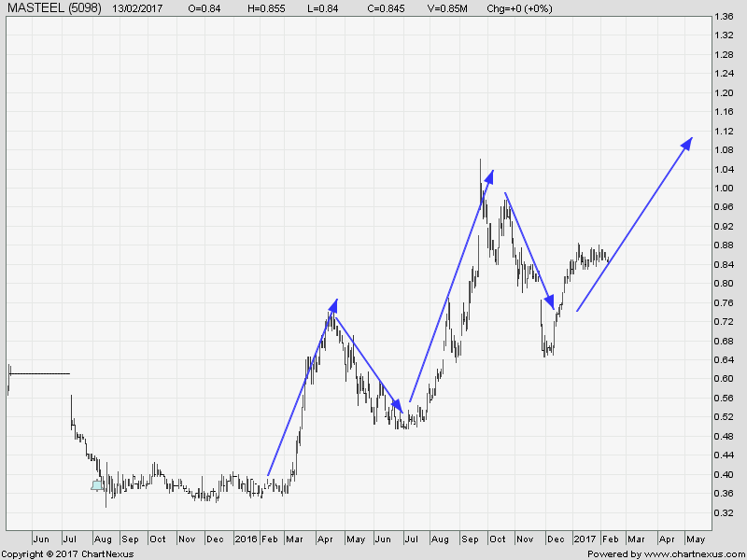747x560 pixels.
Task: Click the 0.96 price axis label
Action: pos(725,207)
